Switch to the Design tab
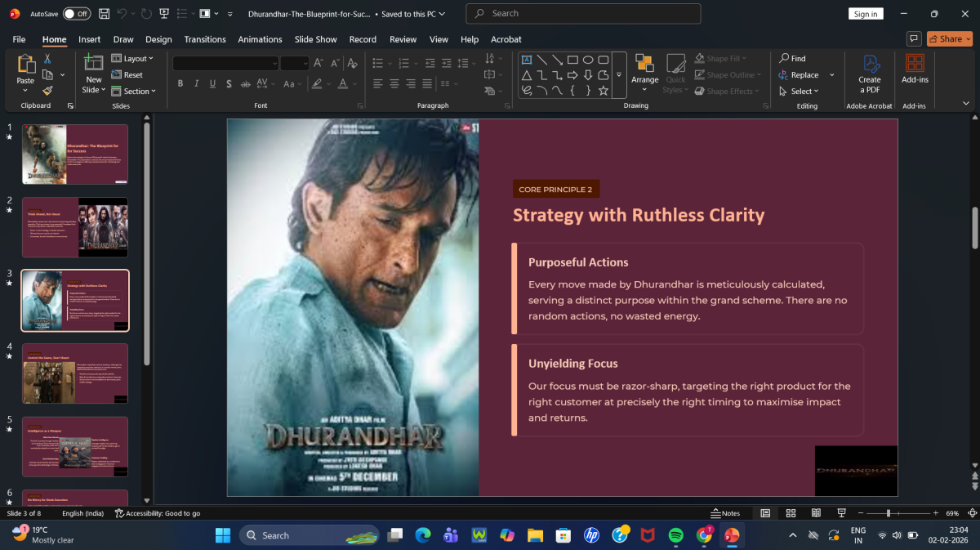The image size is (980, 550). click(158, 39)
